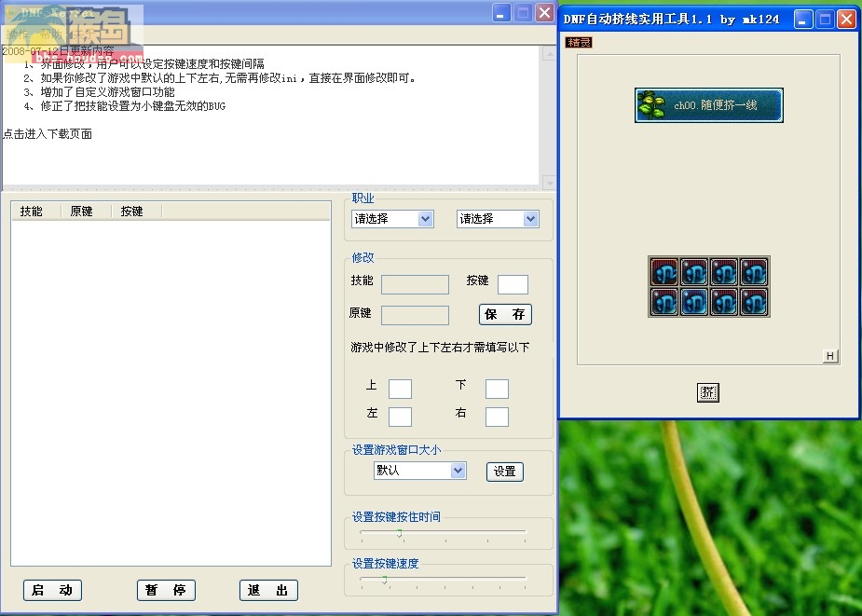Click the 暂停 button
Screen dimensions: 862x616
166,590
